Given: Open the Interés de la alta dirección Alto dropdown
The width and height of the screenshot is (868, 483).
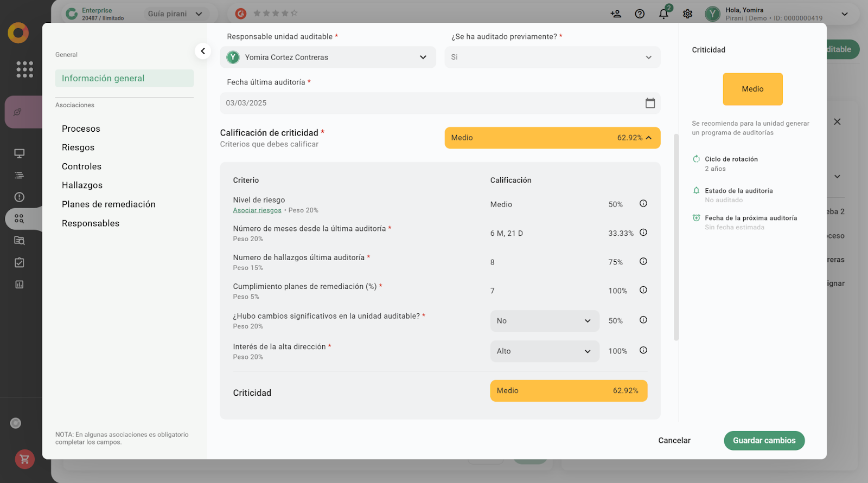Looking at the screenshot, I should pyautogui.click(x=544, y=351).
